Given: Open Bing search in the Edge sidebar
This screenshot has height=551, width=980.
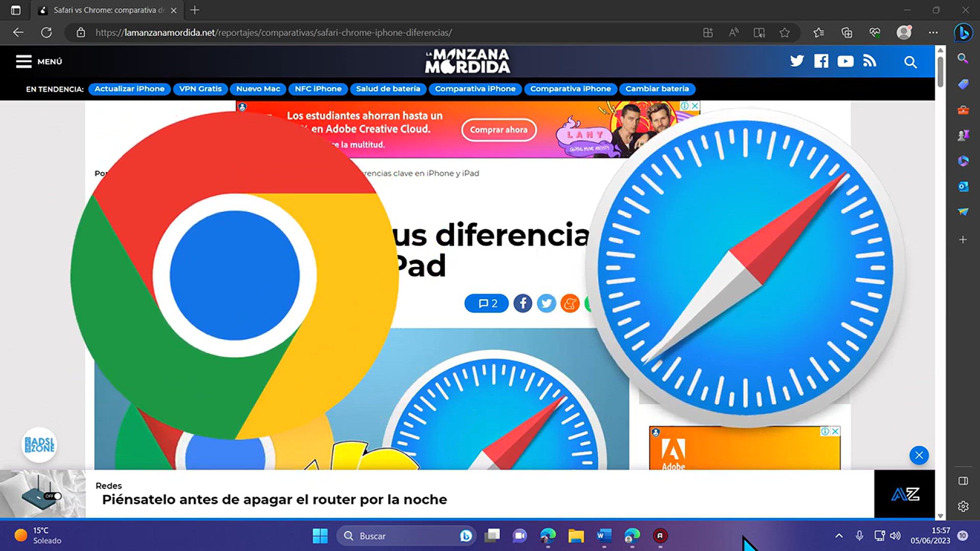Looking at the screenshot, I should [x=963, y=59].
